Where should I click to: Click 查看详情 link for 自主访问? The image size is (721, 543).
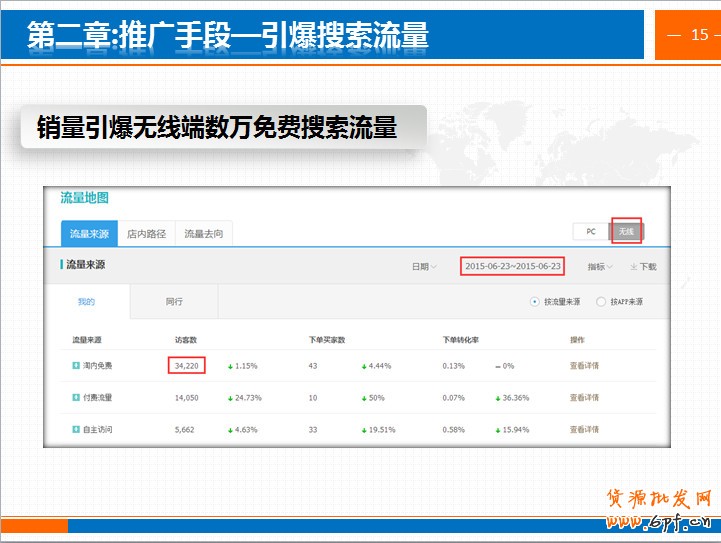[x=584, y=430]
